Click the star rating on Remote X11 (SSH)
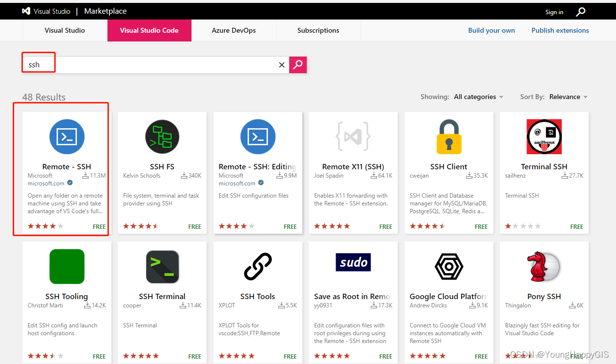The width and height of the screenshot is (616, 364). coord(332,226)
